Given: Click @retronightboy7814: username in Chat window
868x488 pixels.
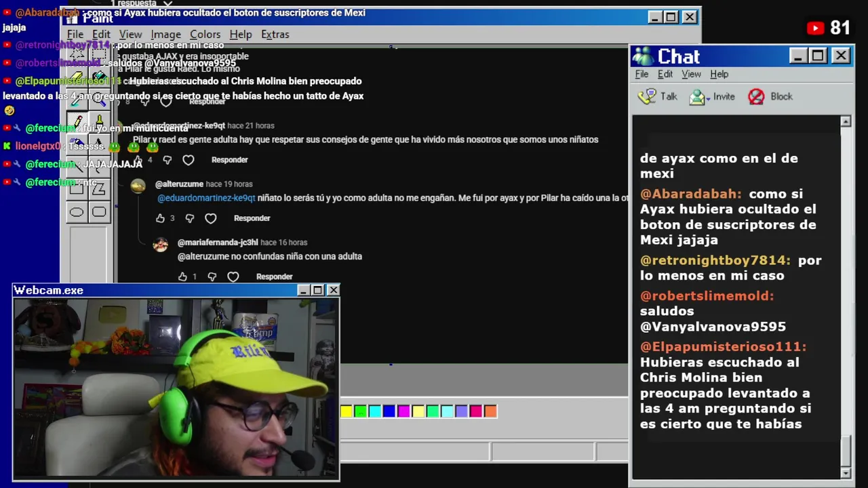Looking at the screenshot, I should (715, 260).
